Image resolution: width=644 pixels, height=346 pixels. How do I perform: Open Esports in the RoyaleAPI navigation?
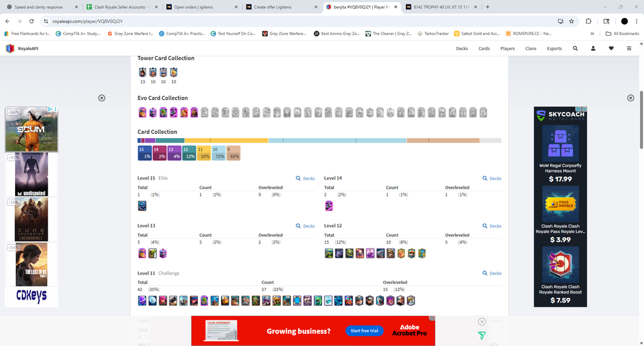point(554,48)
